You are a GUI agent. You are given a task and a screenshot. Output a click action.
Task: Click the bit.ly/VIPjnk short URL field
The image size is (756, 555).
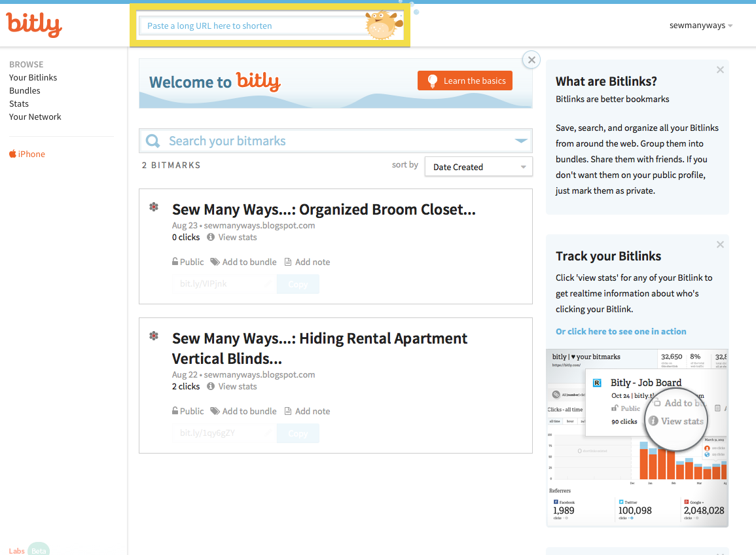225,284
